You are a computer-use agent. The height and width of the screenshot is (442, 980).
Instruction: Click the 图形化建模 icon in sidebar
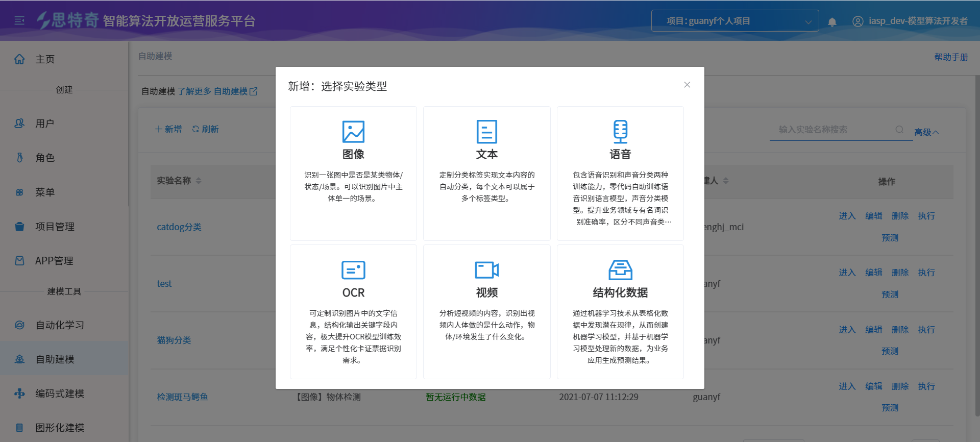(19, 428)
